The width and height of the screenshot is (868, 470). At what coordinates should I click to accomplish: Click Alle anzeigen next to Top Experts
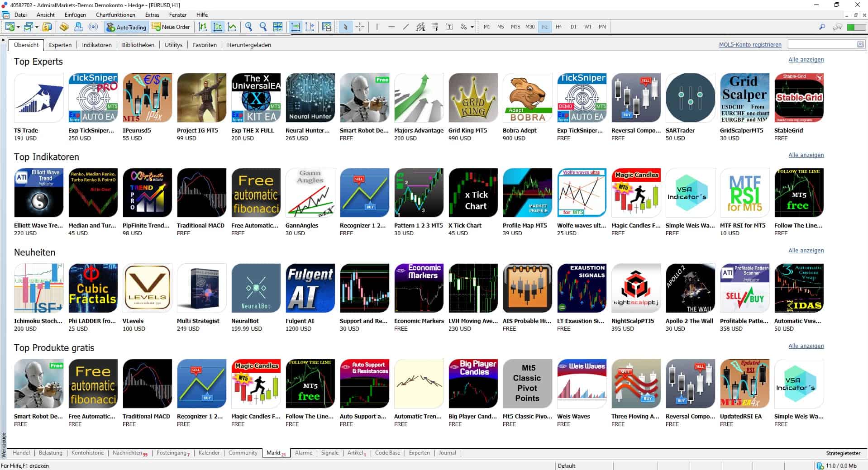tap(806, 60)
